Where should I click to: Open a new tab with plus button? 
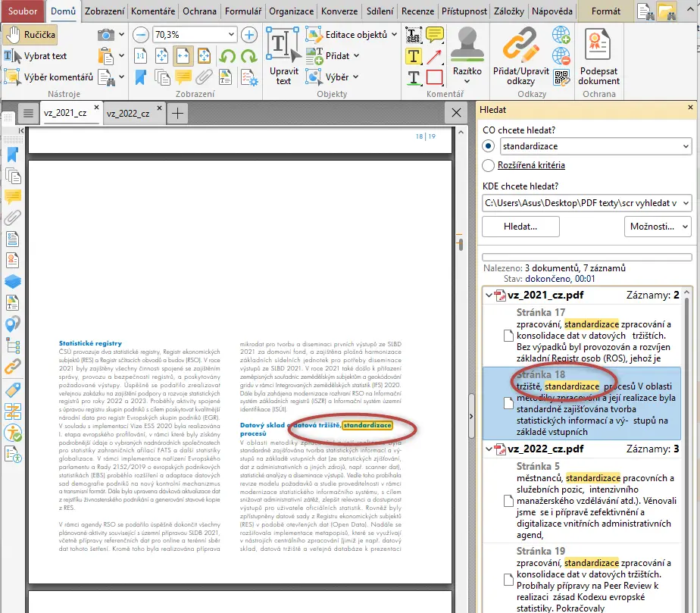[x=178, y=114]
